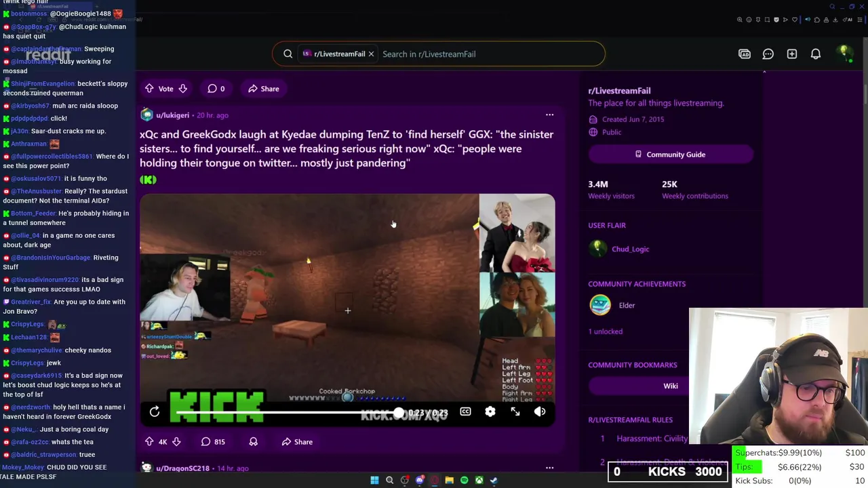Image resolution: width=868 pixels, height=488 pixels.
Task: Open the Wiki community bookmark
Action: 671,386
